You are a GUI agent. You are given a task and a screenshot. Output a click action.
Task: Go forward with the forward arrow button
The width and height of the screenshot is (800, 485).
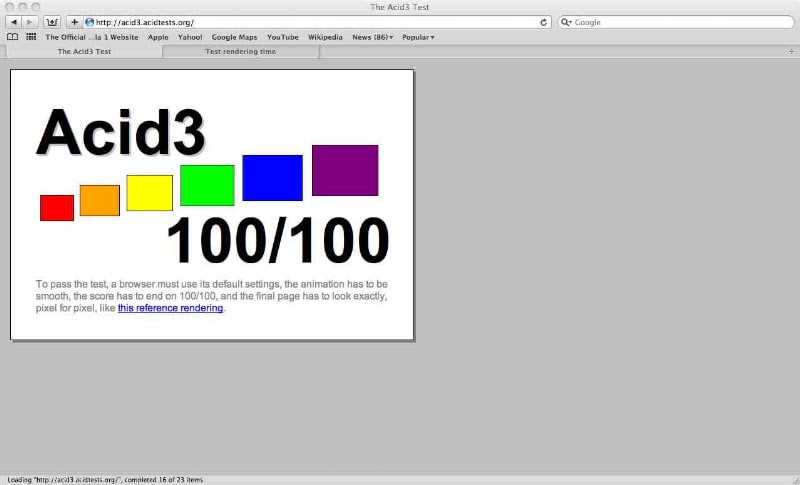(x=30, y=22)
